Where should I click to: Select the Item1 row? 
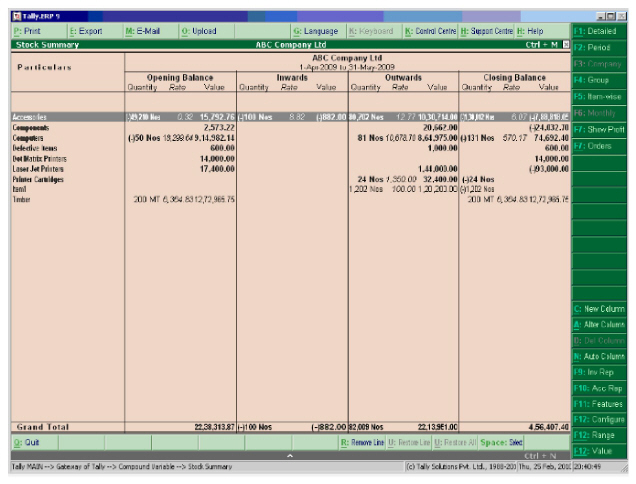click(x=290, y=189)
